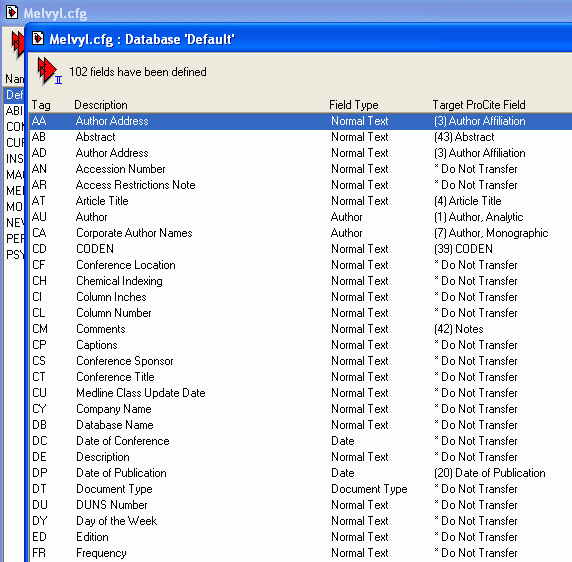Select the Access Restrictions Note row
Viewport: 572px width, 562px height.
coord(301,185)
